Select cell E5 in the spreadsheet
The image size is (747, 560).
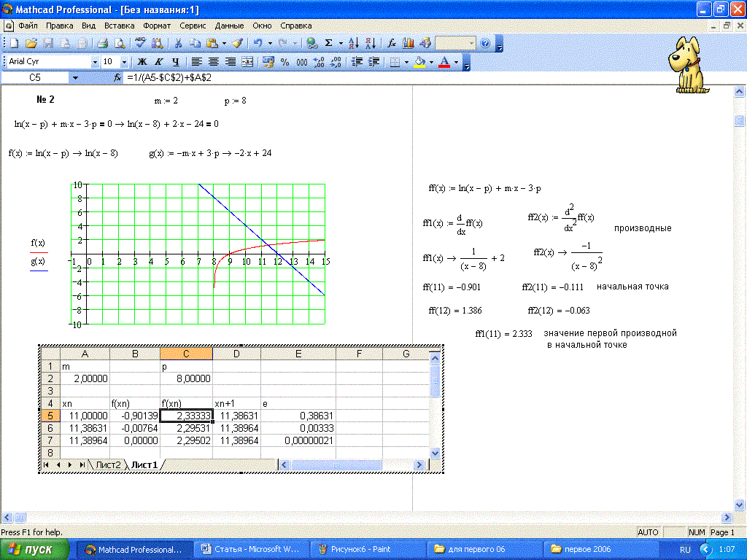[x=298, y=416]
